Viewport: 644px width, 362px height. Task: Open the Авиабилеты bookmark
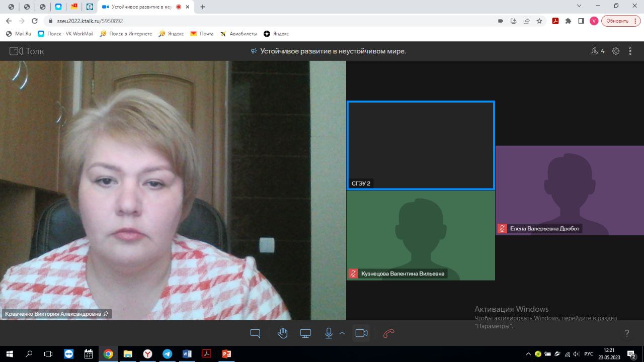pyautogui.click(x=238, y=34)
